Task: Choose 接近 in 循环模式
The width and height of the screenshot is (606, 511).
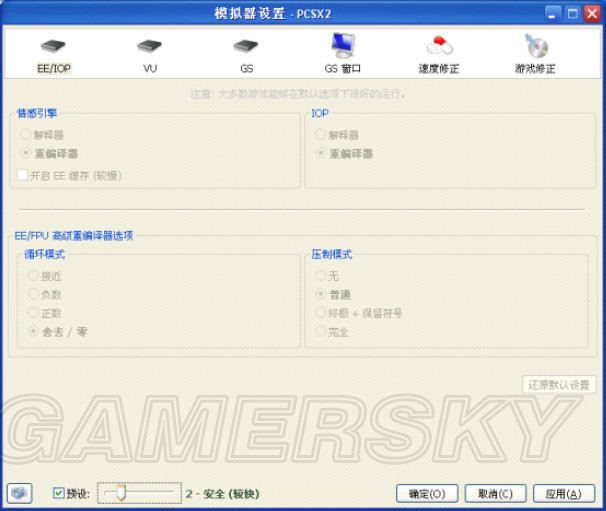Action: pyautogui.click(x=45, y=276)
